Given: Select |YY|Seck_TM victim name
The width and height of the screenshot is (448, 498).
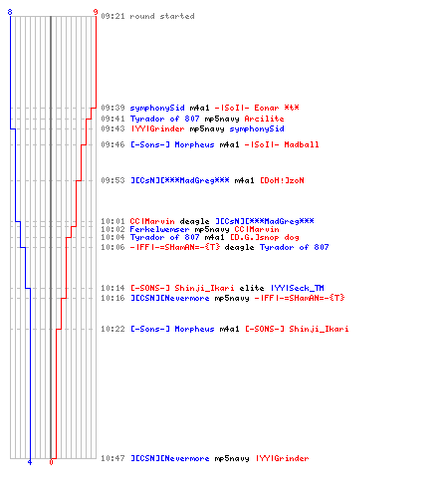Looking at the screenshot, I should point(297,288).
